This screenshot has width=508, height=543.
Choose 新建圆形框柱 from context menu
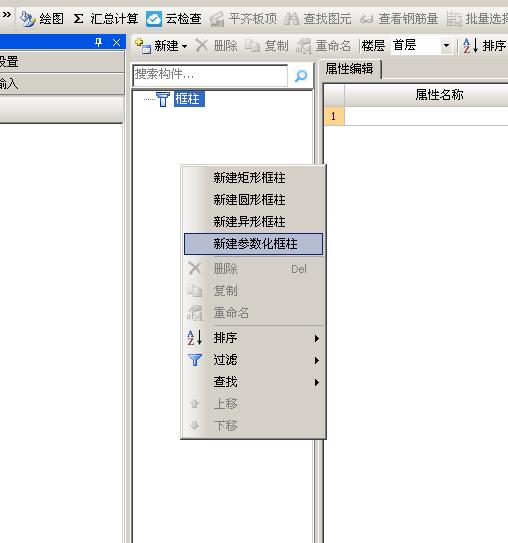coord(253,199)
